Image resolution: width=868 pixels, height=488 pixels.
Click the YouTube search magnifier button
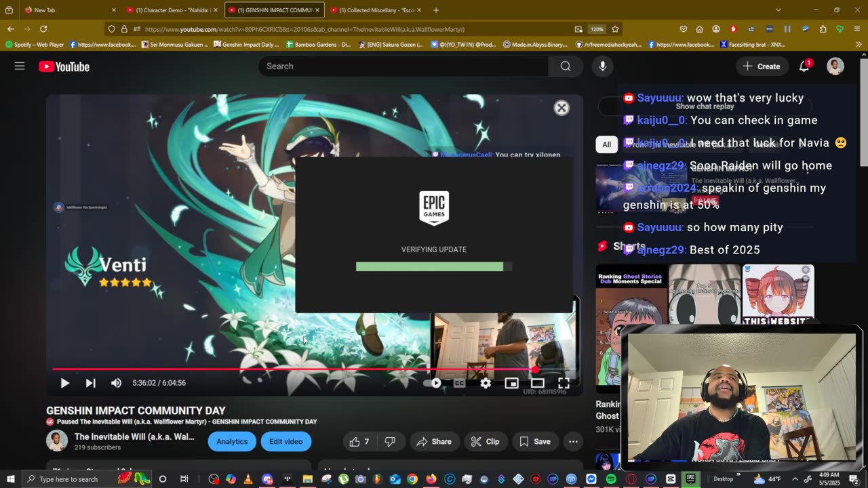click(x=566, y=66)
